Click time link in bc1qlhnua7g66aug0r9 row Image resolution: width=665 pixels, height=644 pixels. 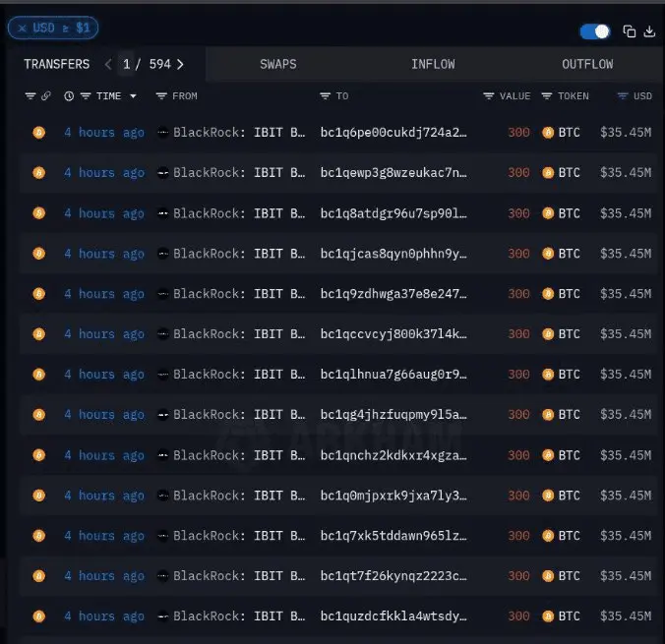104,375
